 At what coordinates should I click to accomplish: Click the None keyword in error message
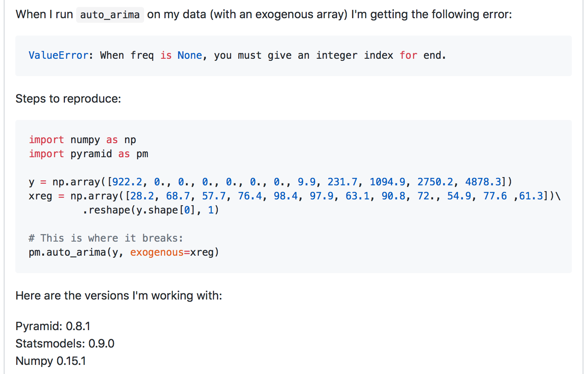[x=190, y=55]
